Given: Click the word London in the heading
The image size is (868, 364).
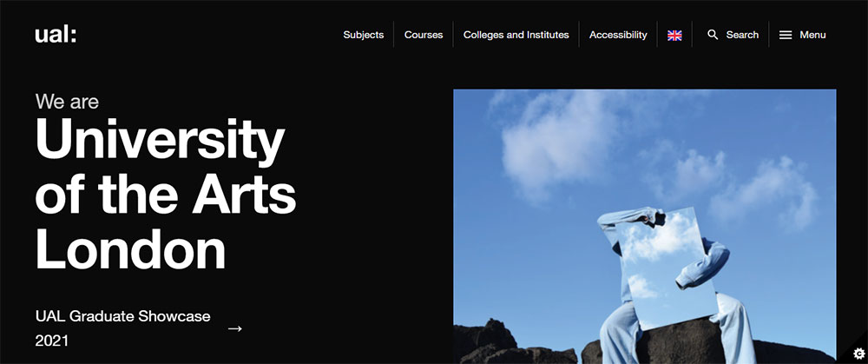Looking at the screenshot, I should click(131, 248).
